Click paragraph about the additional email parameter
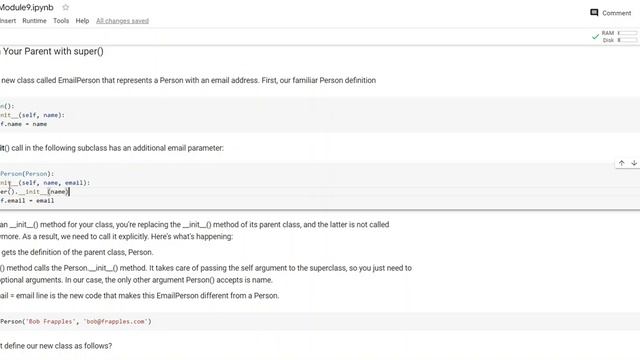The image size is (640, 360). [111, 148]
